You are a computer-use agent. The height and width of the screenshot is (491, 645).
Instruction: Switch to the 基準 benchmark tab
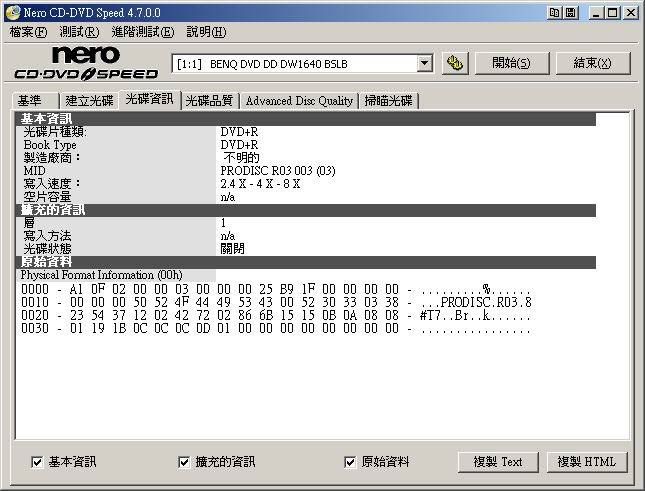pyautogui.click(x=36, y=101)
